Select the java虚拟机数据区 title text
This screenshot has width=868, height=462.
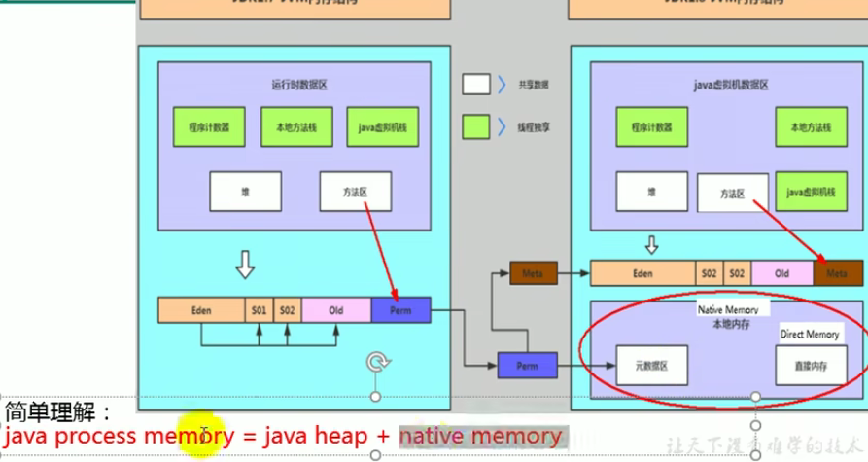point(731,85)
